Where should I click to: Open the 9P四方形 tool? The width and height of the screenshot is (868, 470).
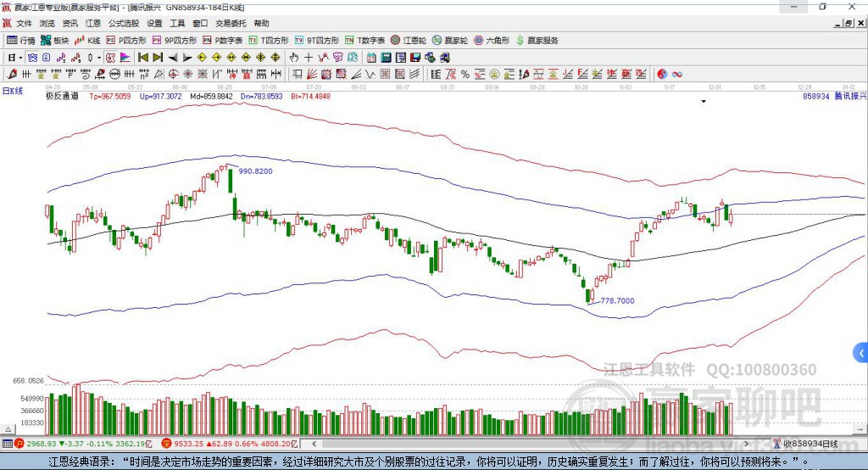pos(175,41)
